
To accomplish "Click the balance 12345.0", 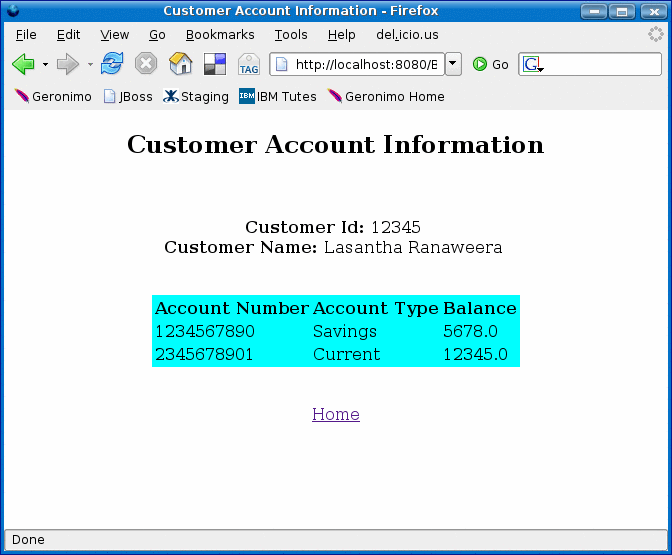I will click(x=475, y=354).
